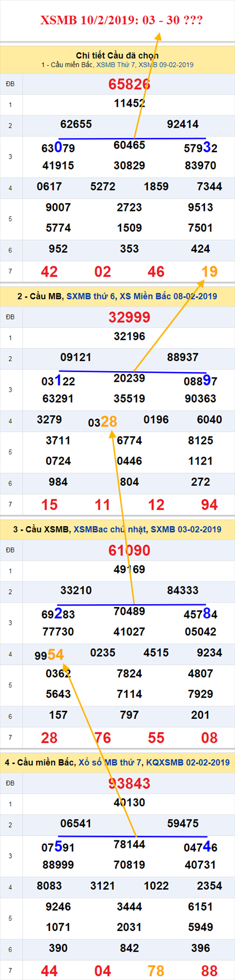Select fourth prize number 9954
The width and height of the screenshot is (235, 980).
[x=49, y=654]
